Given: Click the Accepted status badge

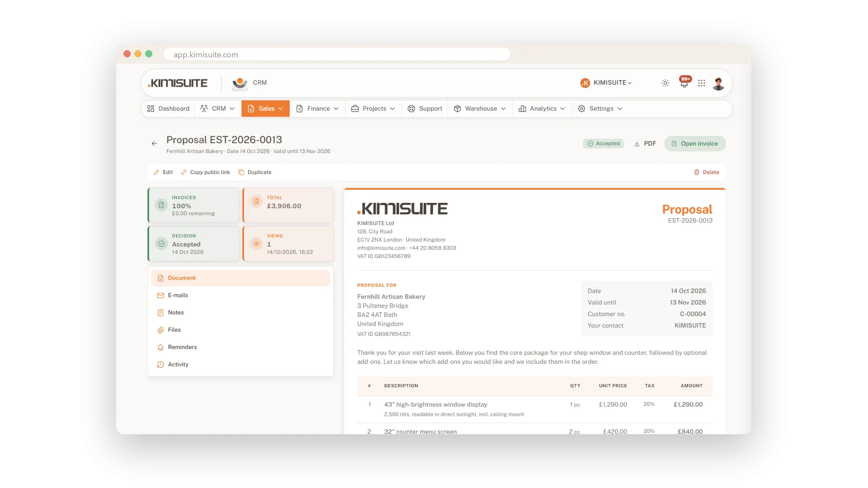Looking at the screenshot, I should coord(604,144).
